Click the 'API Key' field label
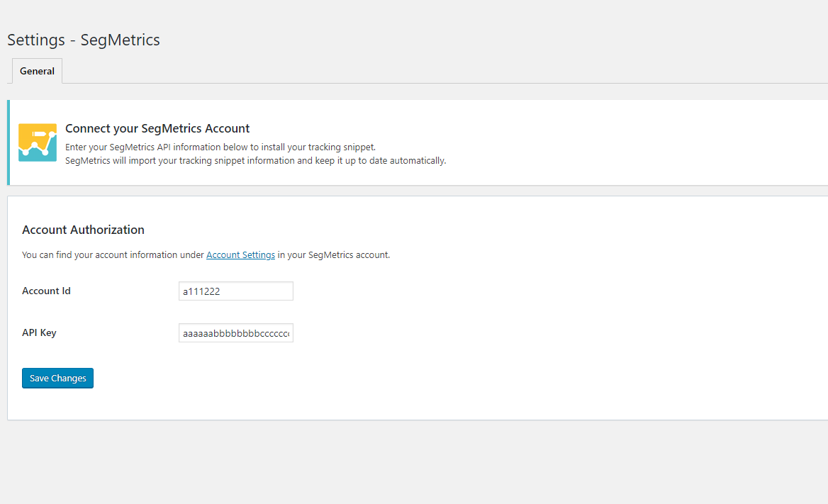The image size is (828, 504). pyautogui.click(x=39, y=333)
